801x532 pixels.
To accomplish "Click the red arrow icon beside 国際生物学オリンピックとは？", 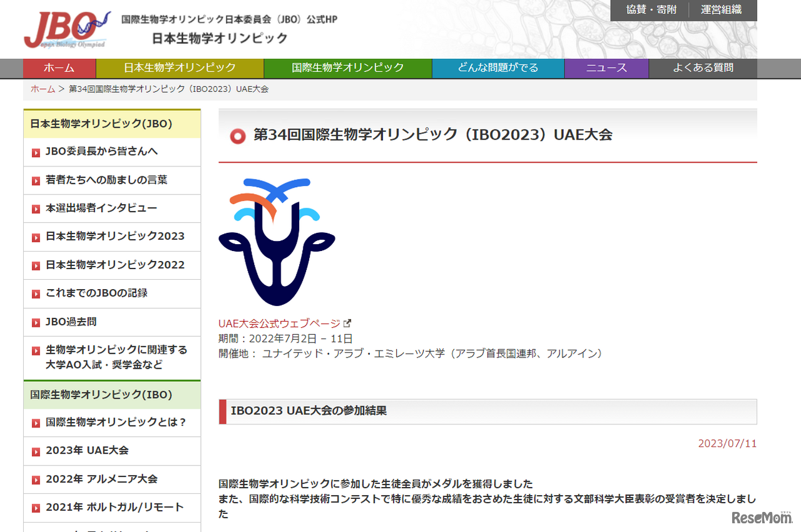I will [x=36, y=422].
